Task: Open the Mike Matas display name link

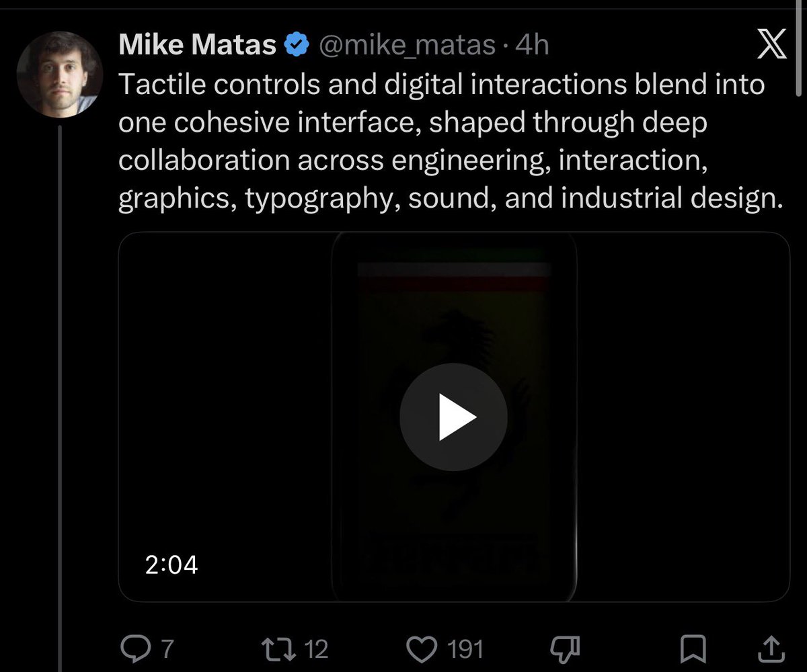Action: [x=198, y=46]
